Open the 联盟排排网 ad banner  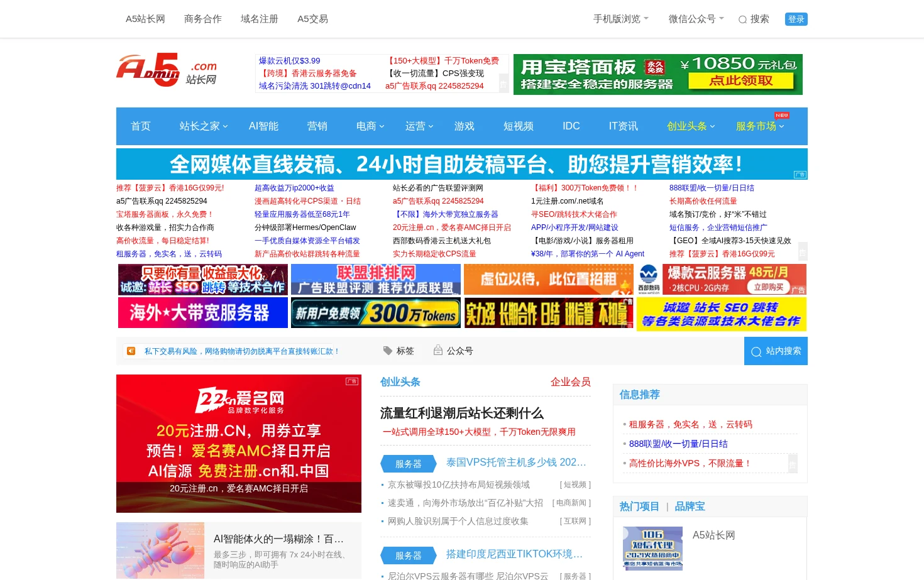376,280
